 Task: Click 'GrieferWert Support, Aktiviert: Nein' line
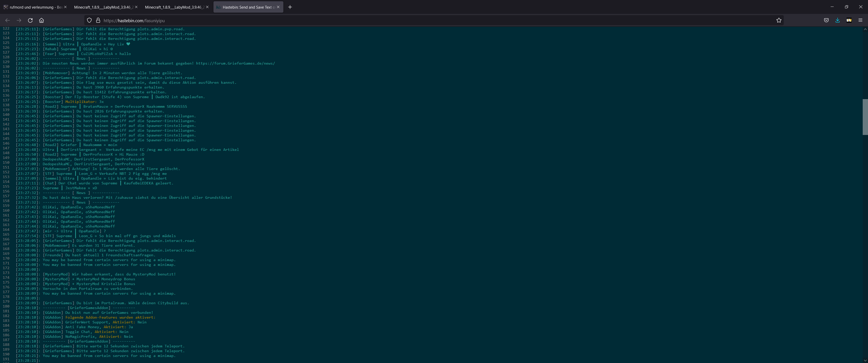click(81, 322)
